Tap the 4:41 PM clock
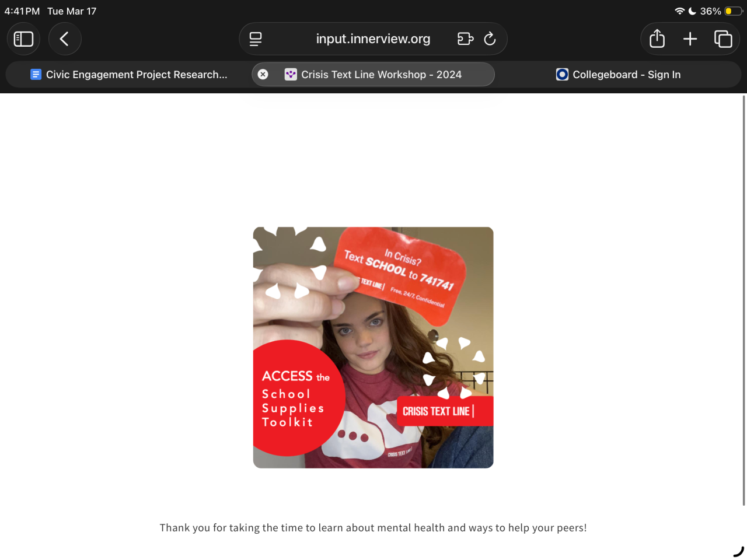The width and height of the screenshot is (747, 560). click(x=22, y=11)
